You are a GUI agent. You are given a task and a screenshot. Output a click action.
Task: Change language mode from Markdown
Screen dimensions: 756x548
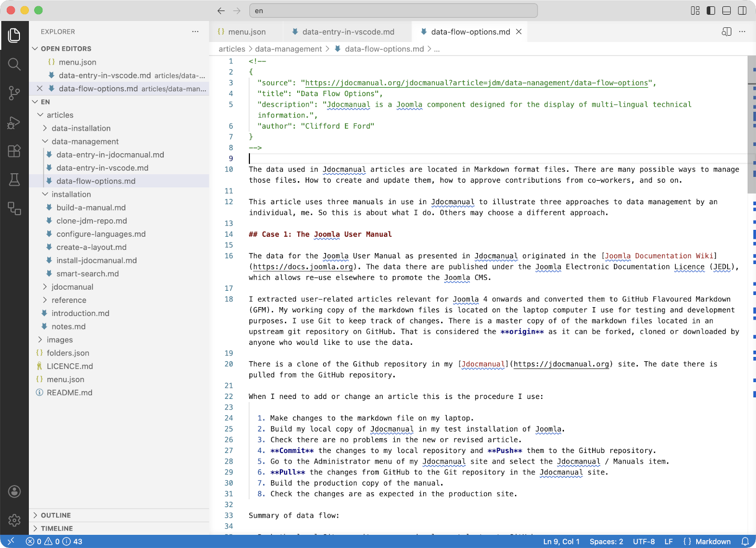tap(713, 541)
